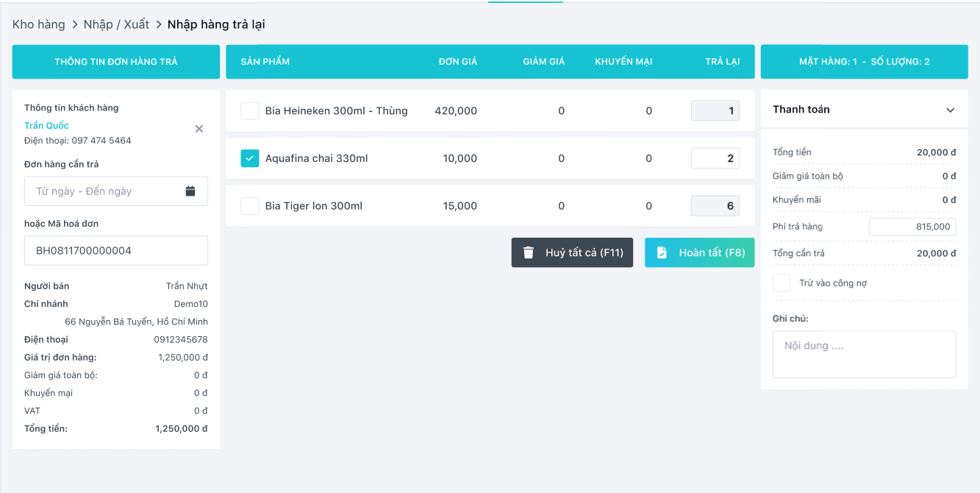Edit the Phí trả hàng amount field
The image size is (980, 493).
pyautogui.click(x=912, y=227)
